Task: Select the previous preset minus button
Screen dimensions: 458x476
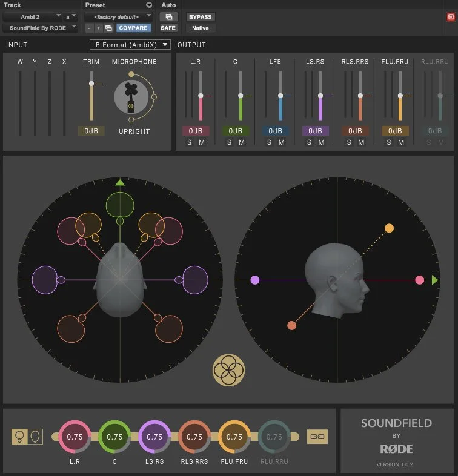Action: (x=88, y=28)
